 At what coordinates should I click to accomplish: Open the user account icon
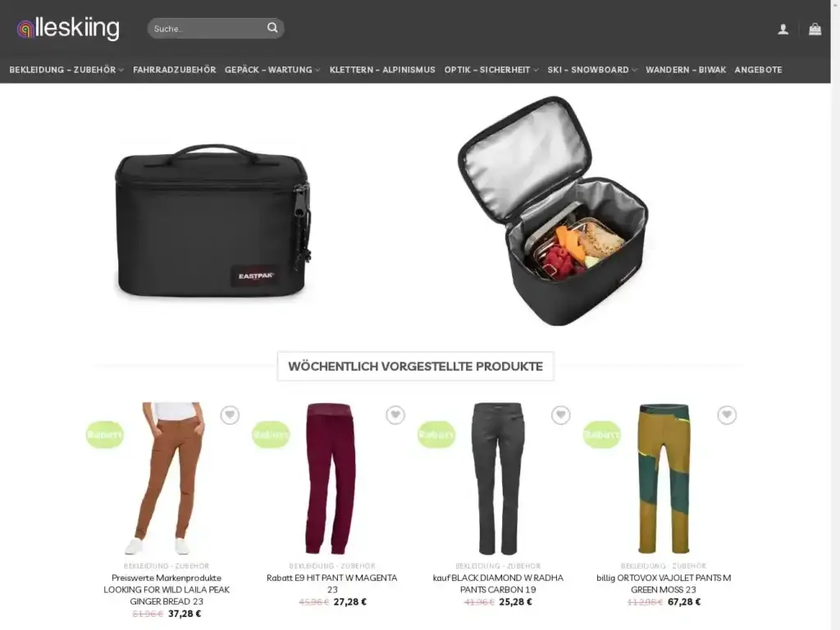[783, 29]
